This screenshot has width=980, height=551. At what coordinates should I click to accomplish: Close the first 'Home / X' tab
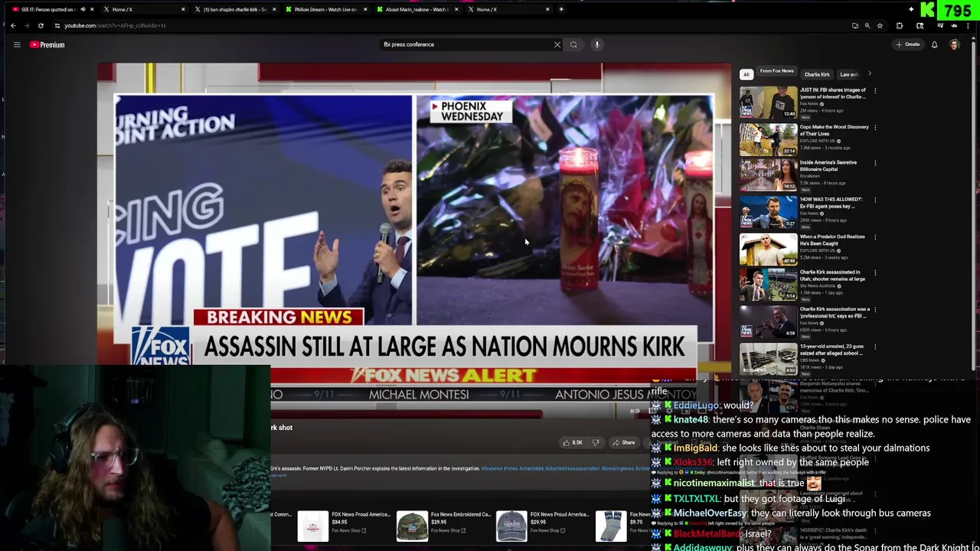click(x=182, y=9)
